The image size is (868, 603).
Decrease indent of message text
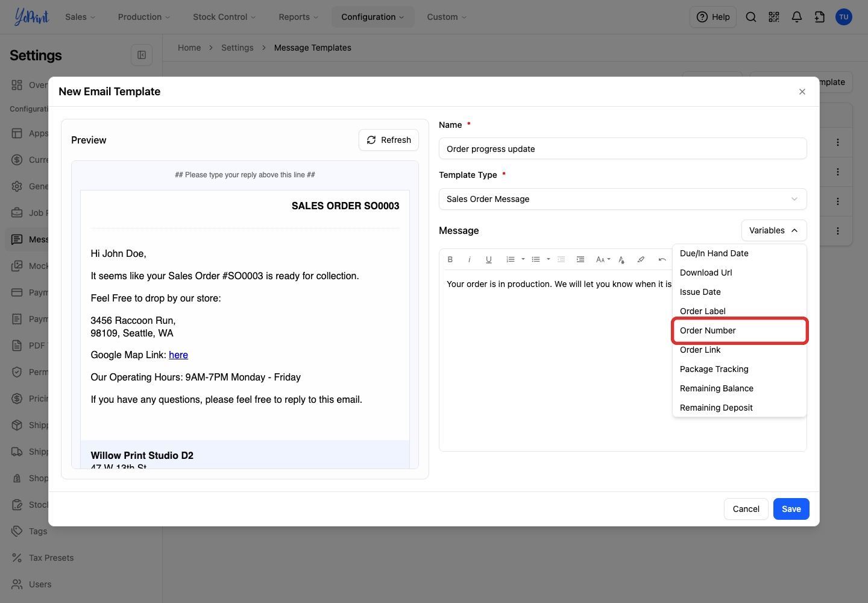(561, 259)
